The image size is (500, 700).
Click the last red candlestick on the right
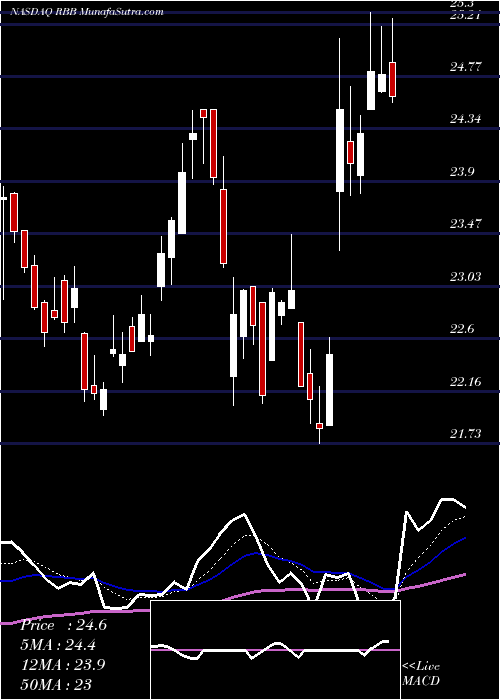click(392, 79)
